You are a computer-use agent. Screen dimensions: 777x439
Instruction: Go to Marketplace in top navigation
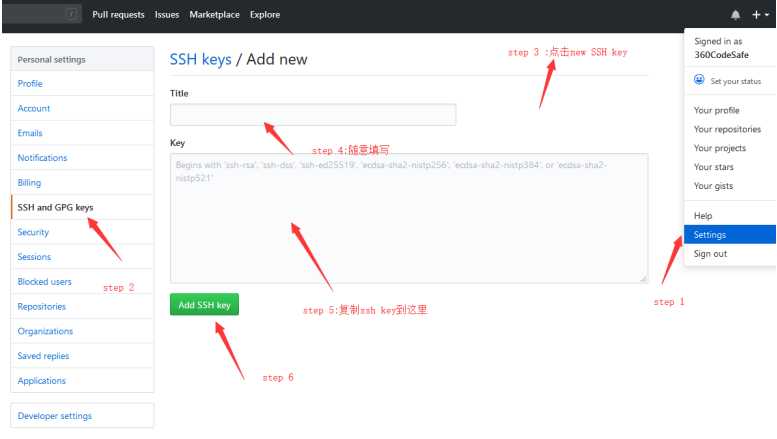pos(214,15)
